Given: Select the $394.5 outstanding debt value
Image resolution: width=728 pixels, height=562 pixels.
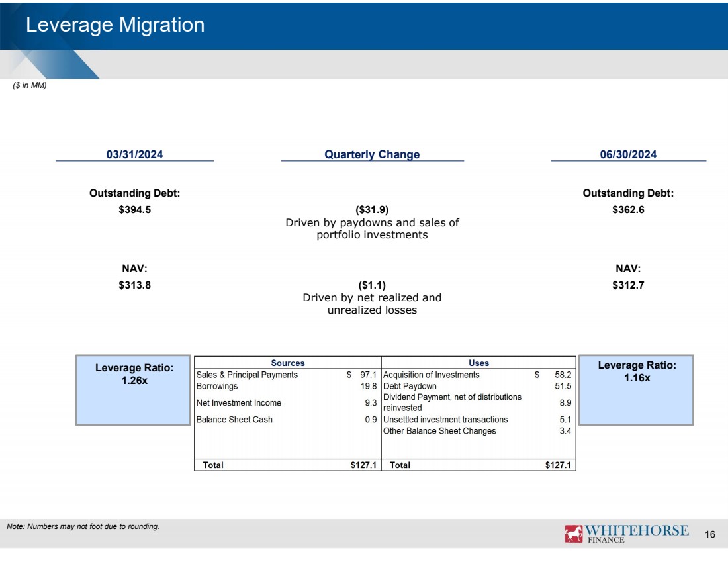Looking at the screenshot, I should click(134, 209).
